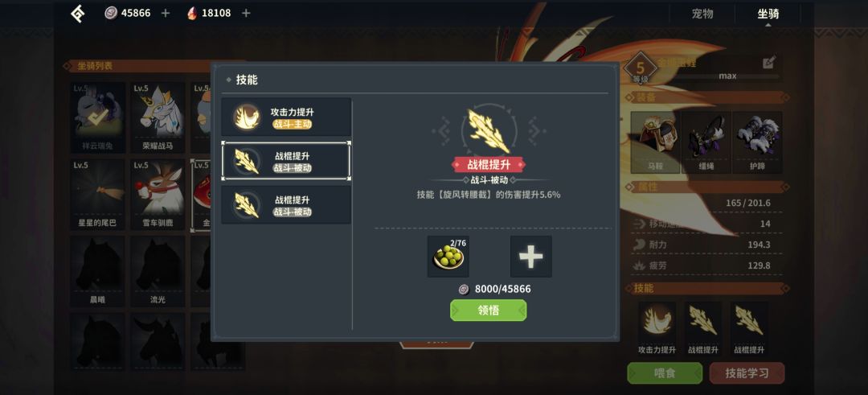Add material using the empty plus slot
Screen dimensions: 868x395
coord(531,257)
